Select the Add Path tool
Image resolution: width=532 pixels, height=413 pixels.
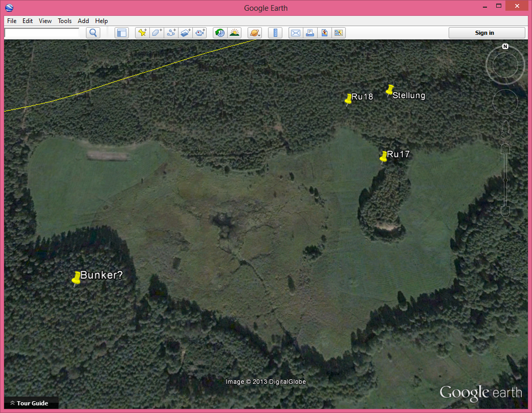coord(171,33)
